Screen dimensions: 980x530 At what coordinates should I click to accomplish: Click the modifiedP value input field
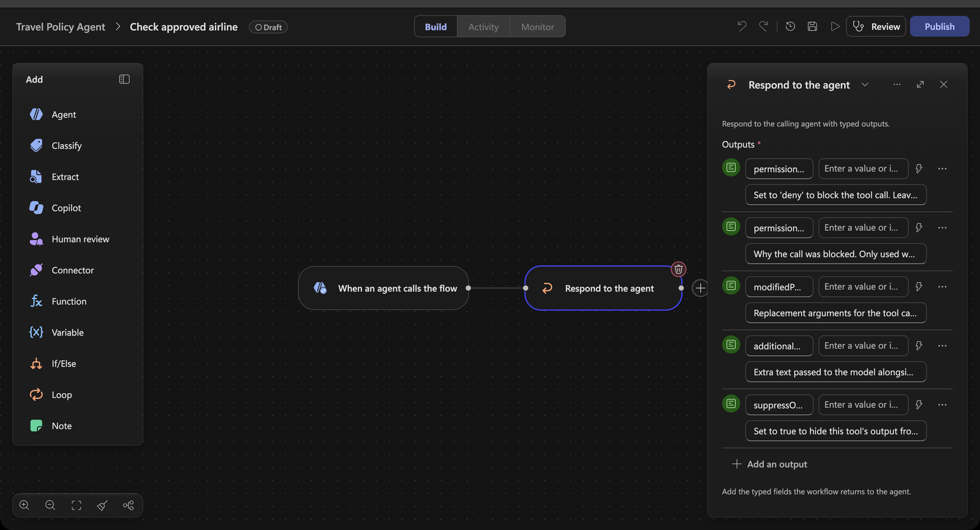tap(863, 287)
